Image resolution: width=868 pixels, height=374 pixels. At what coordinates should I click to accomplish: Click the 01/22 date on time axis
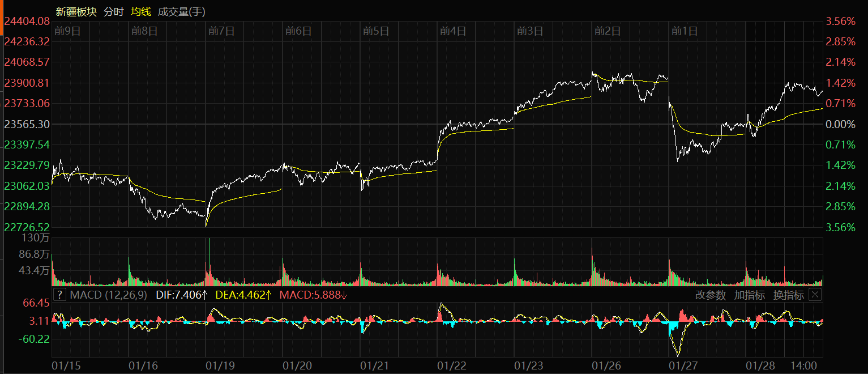452,366
